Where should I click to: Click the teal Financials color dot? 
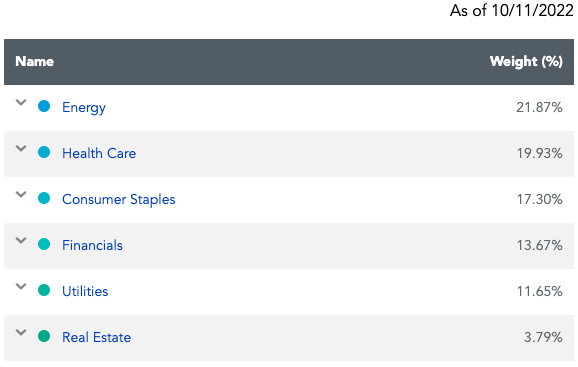tap(44, 244)
